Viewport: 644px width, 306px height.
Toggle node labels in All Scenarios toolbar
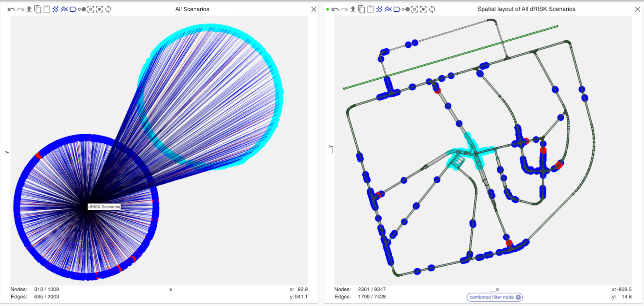point(73,9)
